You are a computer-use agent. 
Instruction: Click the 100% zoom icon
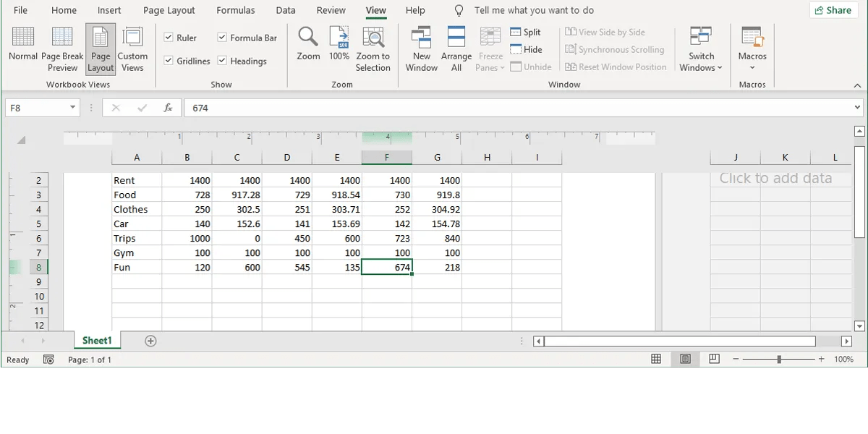point(339,47)
